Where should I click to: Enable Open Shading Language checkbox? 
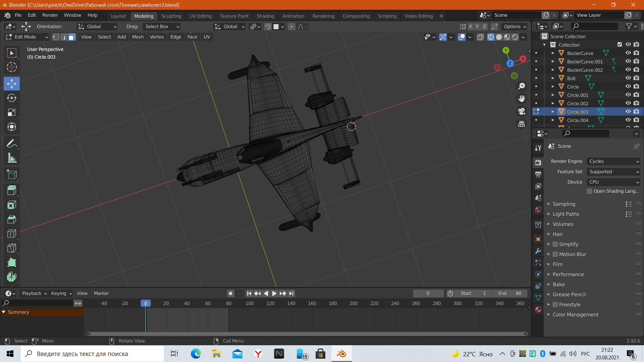tap(590, 191)
